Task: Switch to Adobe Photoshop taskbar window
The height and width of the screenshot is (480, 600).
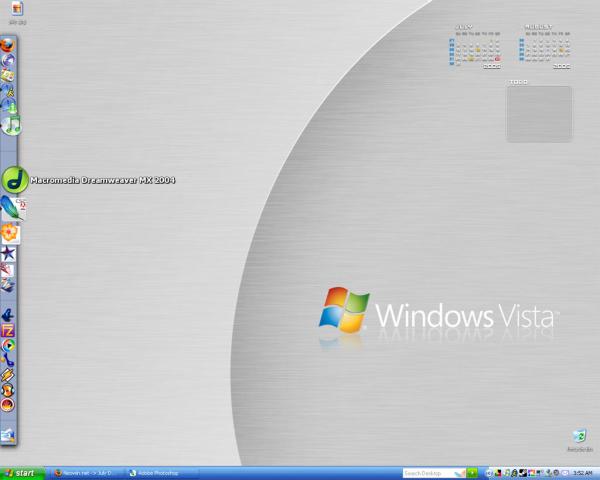Action: (161, 473)
